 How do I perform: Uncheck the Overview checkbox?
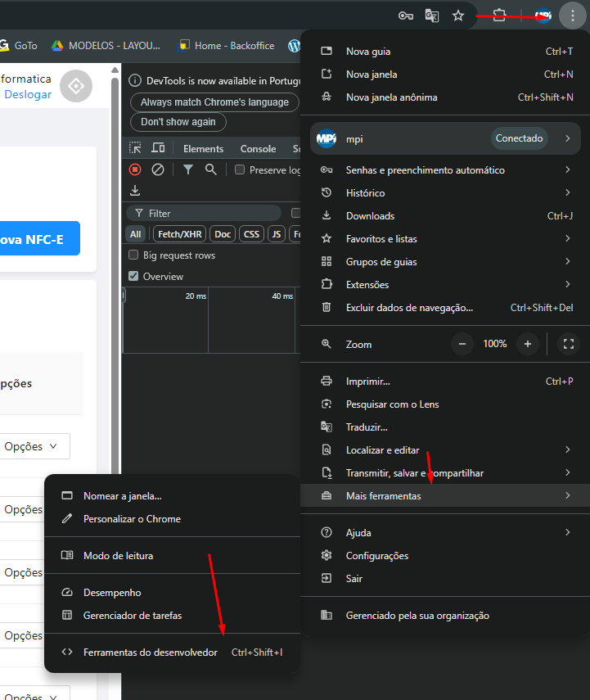click(134, 277)
